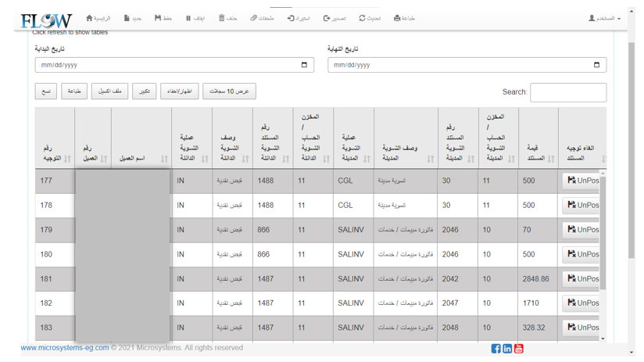Screen dimensions: 644x362
Task: Click the Delete (حذف) trash icon
Action: pos(222,18)
